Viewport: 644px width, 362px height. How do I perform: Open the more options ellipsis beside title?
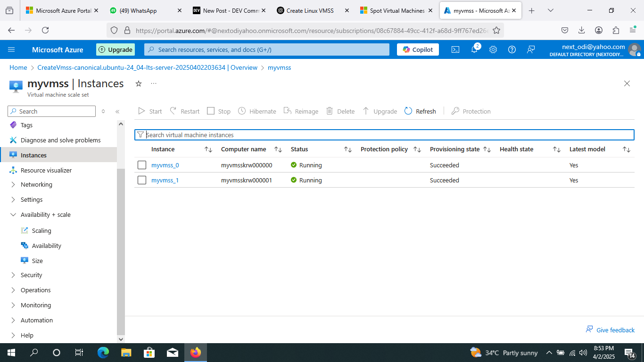(154, 83)
